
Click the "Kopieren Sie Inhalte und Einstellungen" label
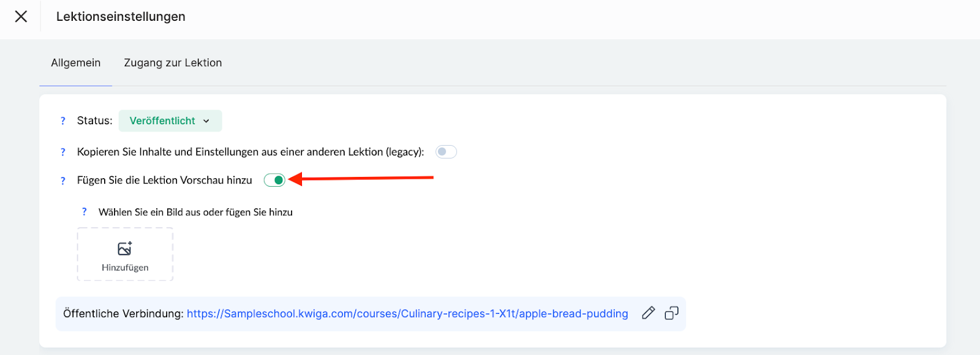(x=250, y=152)
